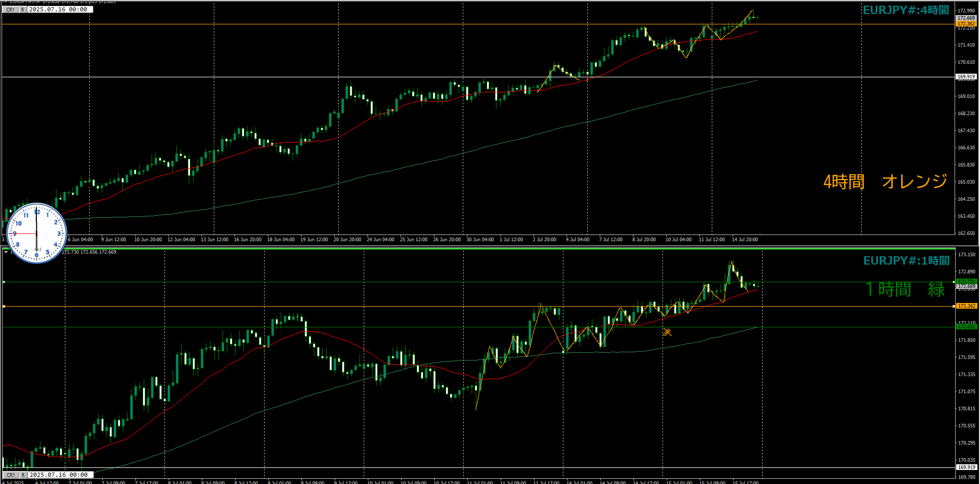Screen dimensions: 980x484
Task: Click the 1時間 緑 label
Action: [x=905, y=289]
